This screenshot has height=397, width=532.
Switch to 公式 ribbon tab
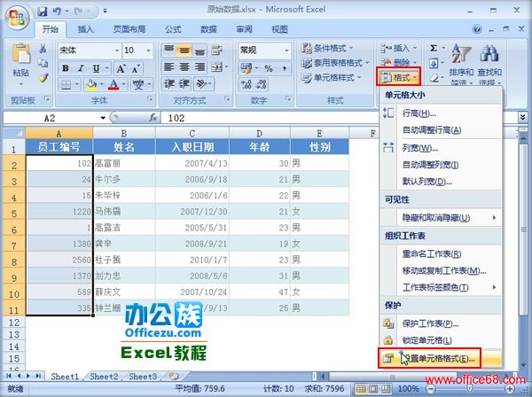pyautogui.click(x=173, y=29)
